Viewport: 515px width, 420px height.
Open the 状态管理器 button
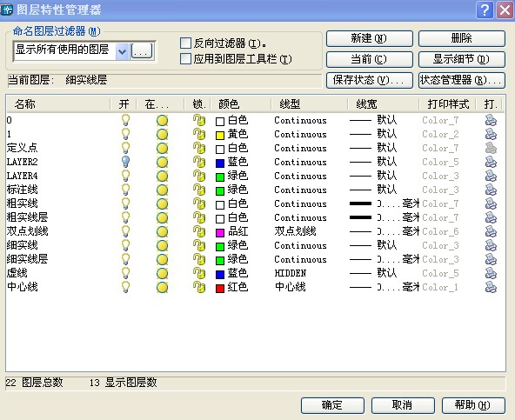tap(461, 80)
